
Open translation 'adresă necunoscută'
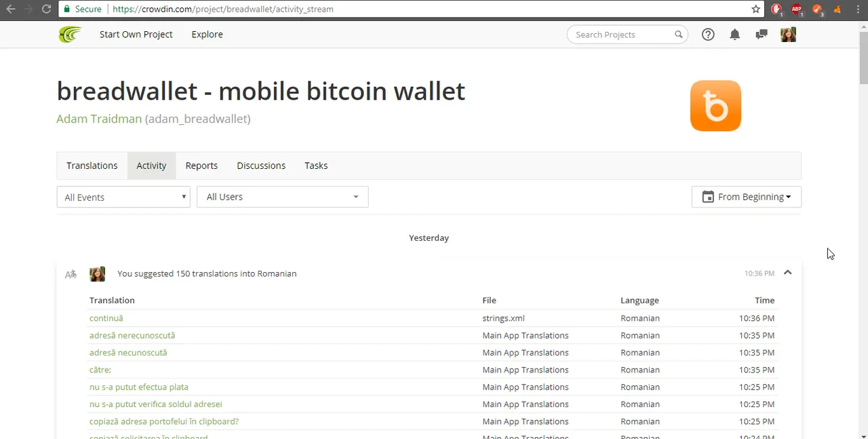click(128, 353)
